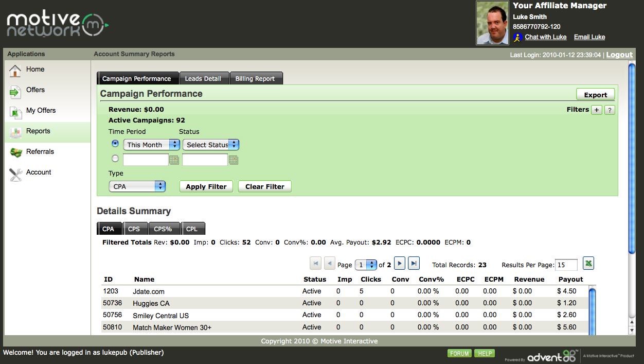The height and width of the screenshot is (364, 644).
Task: Click the Payout column header
Action: pyautogui.click(x=571, y=279)
